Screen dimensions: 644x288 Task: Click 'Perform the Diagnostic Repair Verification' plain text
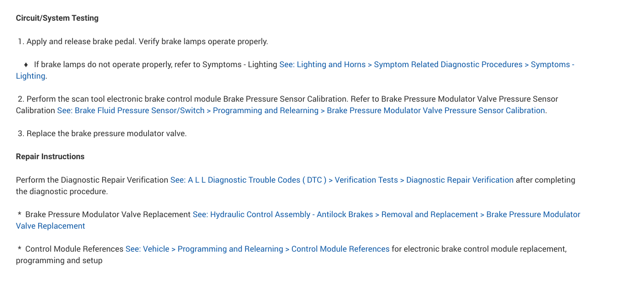pyautogui.click(x=92, y=180)
